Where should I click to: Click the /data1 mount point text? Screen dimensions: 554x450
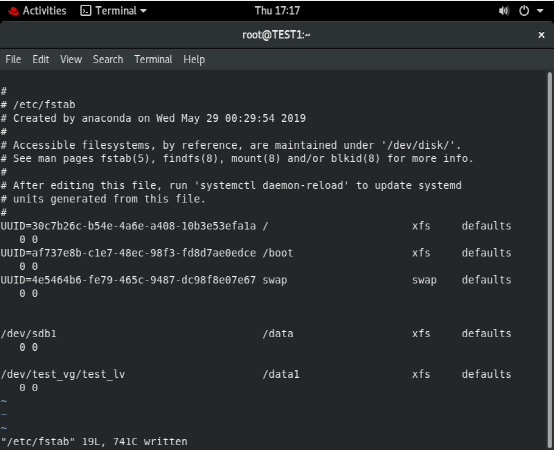point(281,374)
